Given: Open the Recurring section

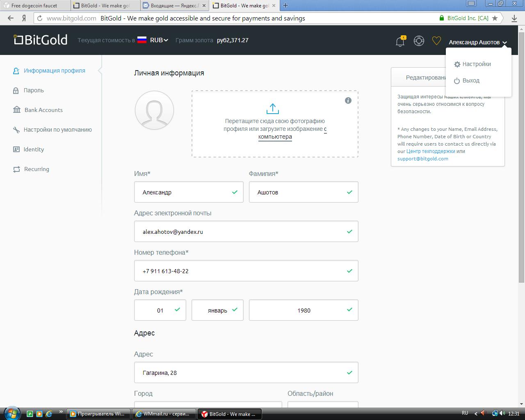Looking at the screenshot, I should 31,169.
